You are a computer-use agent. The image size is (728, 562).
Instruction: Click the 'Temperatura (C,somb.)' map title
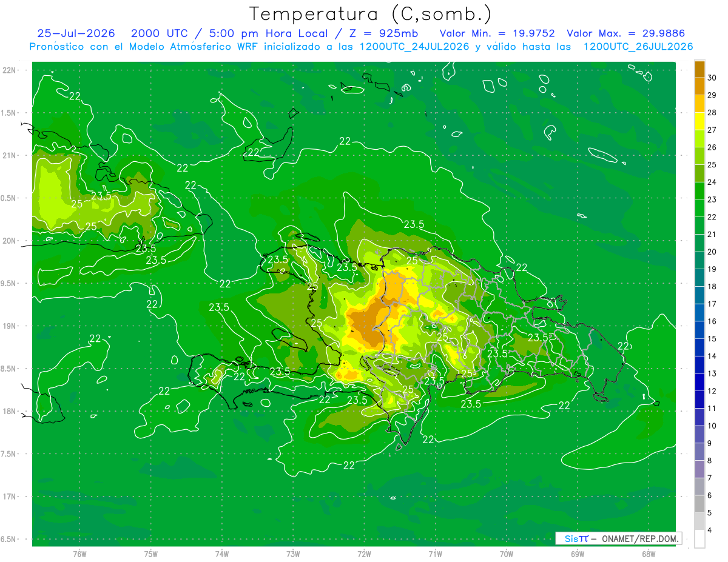tap(371, 14)
